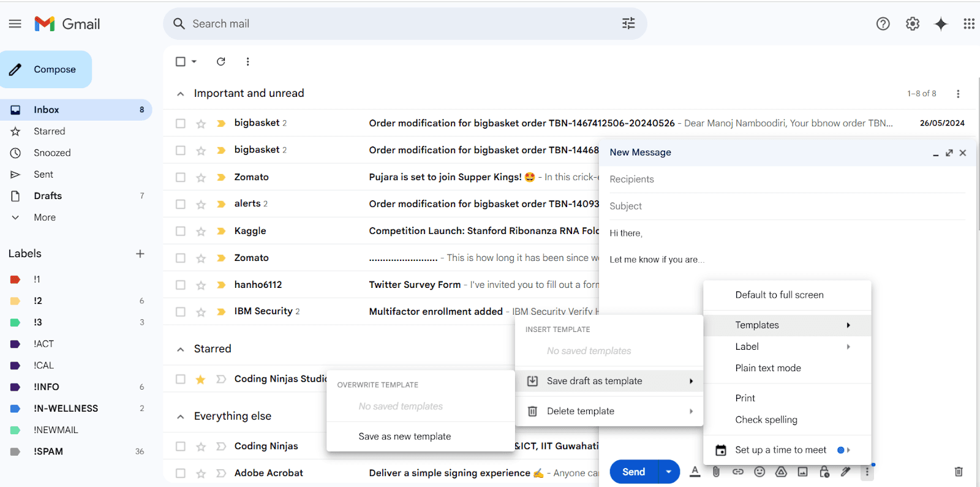Open the select-all dropdown arrow

point(194,61)
